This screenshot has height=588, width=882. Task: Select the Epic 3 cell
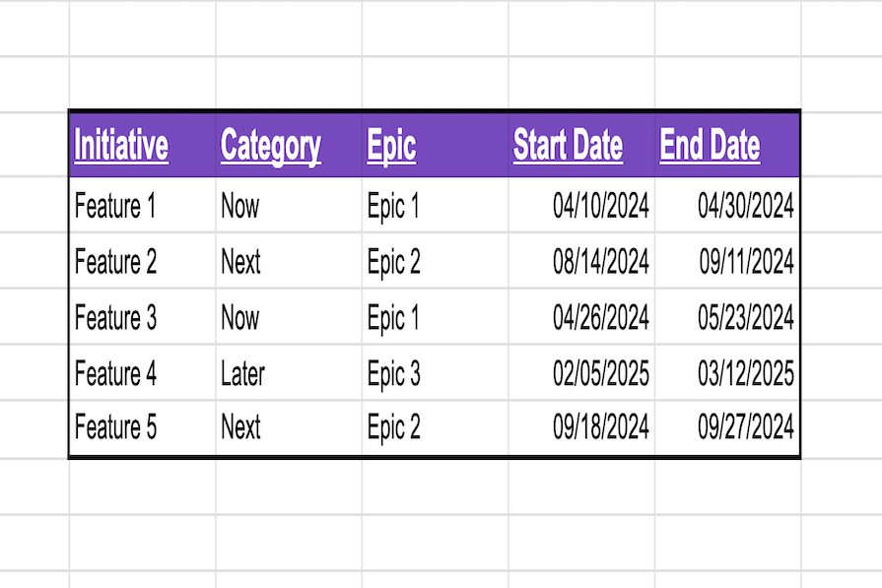(393, 374)
